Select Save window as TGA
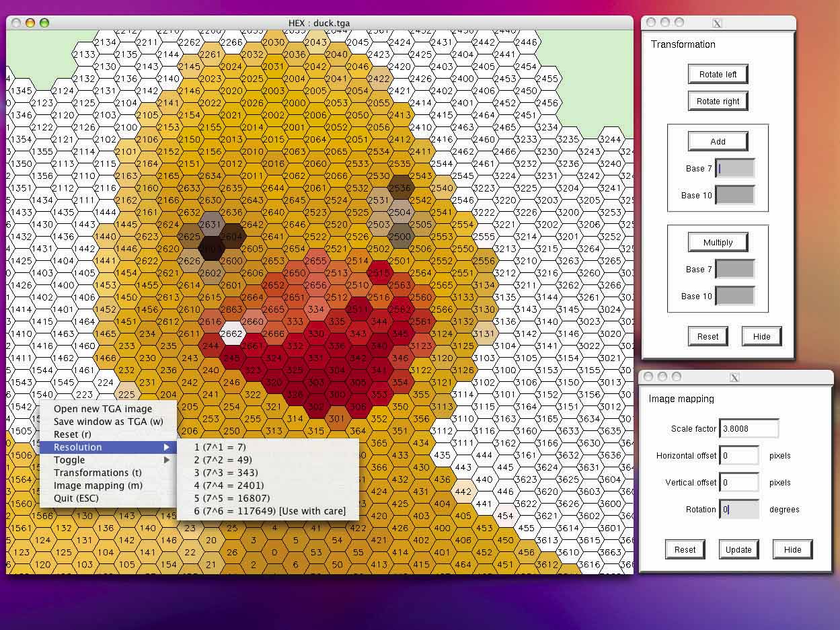Screen dimensions: 840x630 tap(108, 422)
